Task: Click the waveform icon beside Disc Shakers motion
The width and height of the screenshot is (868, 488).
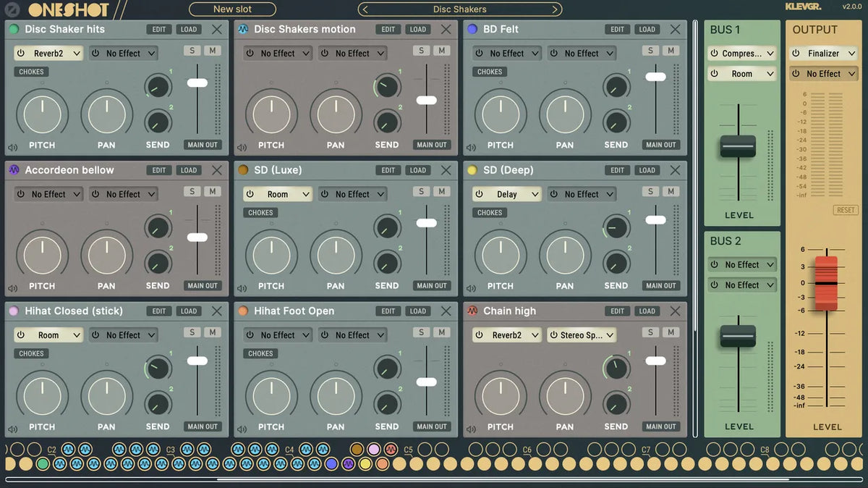Action: pyautogui.click(x=243, y=29)
